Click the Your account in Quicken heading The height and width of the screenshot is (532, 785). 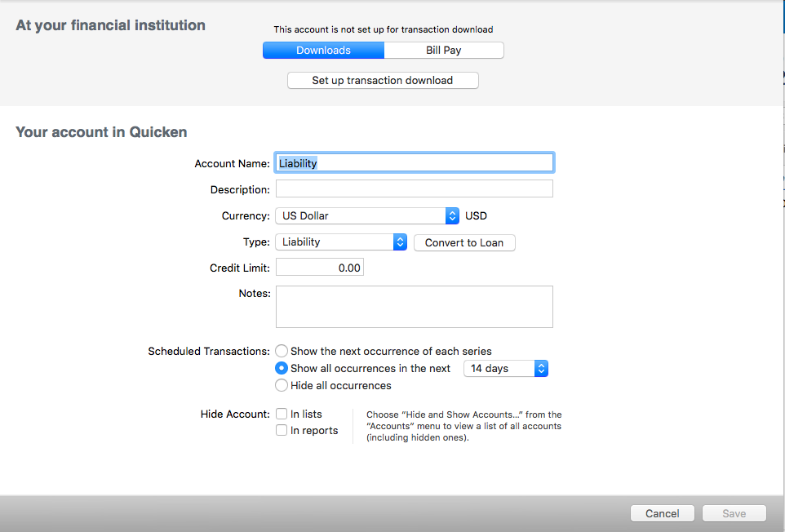point(101,132)
